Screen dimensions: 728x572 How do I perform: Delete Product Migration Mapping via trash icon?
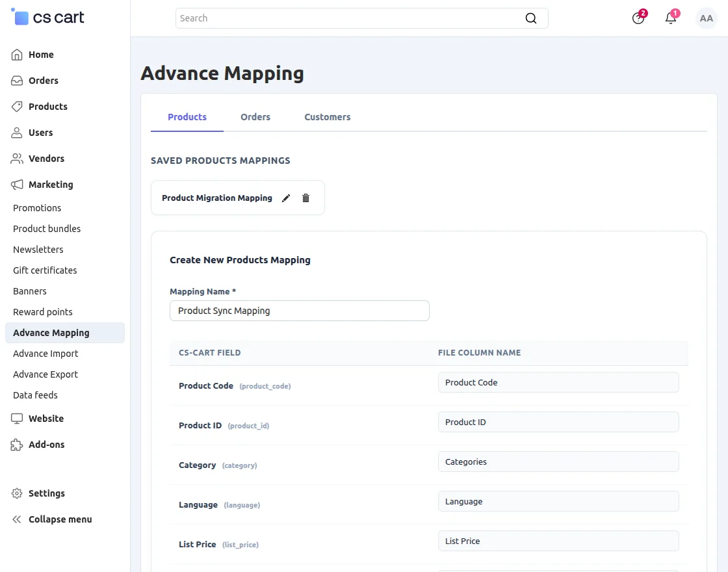pos(305,198)
